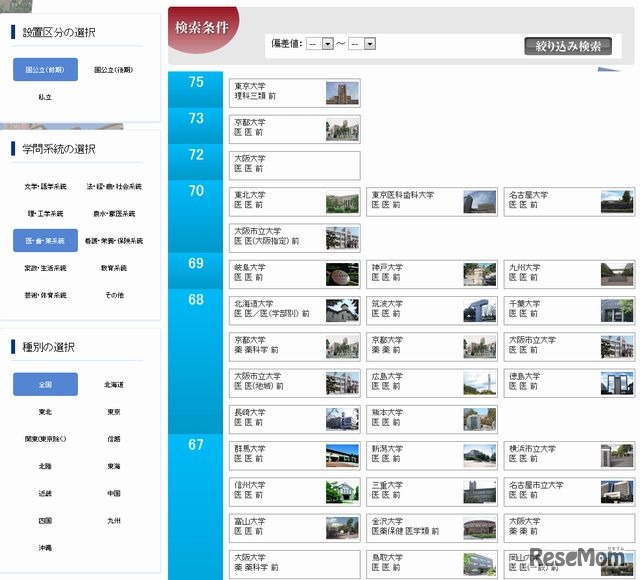The height and width of the screenshot is (580, 640).
Task: Open the 東京医科歯科大学 building photo
Action: pyautogui.click(x=479, y=202)
